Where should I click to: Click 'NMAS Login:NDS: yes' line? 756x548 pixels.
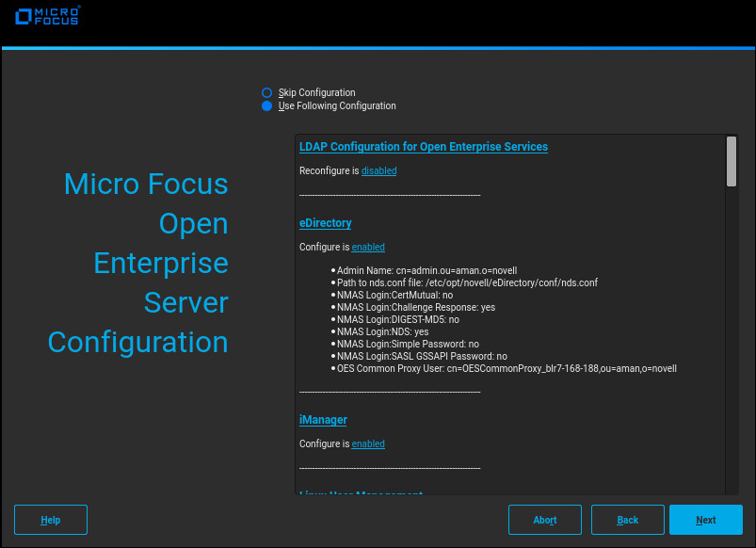tap(383, 331)
